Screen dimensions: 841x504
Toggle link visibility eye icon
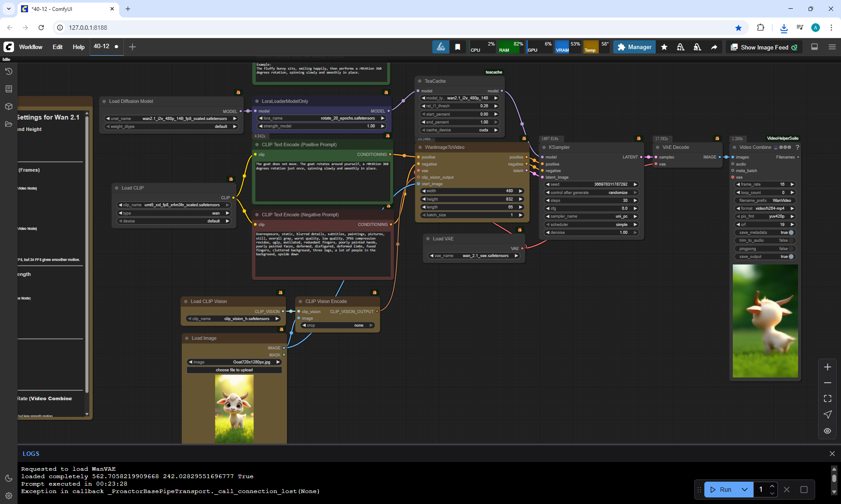(x=827, y=431)
